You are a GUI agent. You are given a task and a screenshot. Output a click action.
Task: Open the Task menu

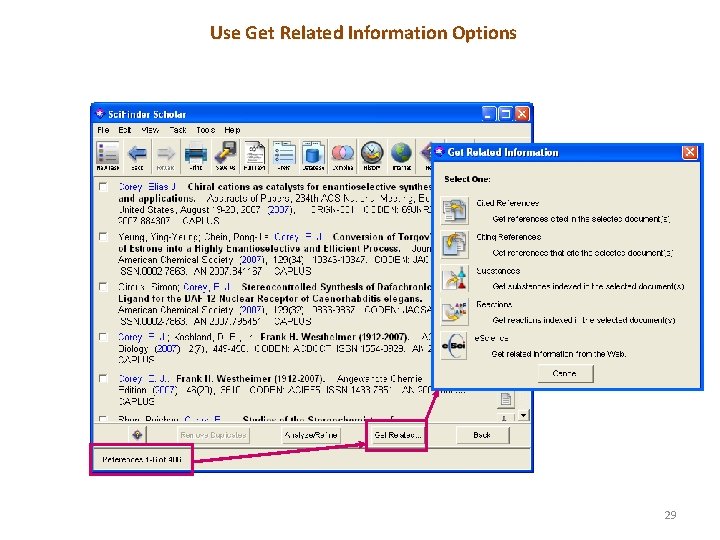pos(178,130)
